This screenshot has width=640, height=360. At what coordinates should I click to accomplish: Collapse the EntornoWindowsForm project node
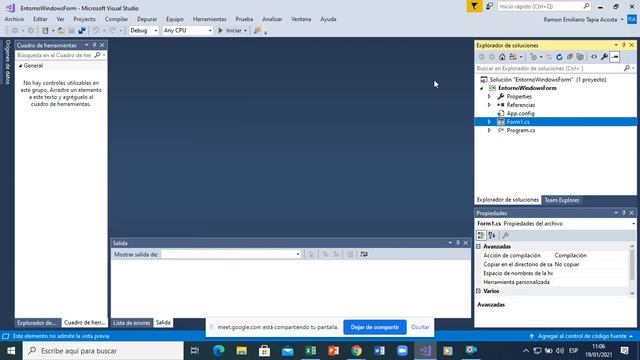tap(482, 88)
